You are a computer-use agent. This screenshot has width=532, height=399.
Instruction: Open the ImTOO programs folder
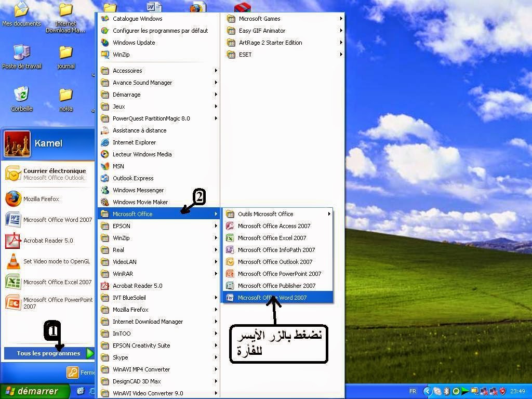click(159, 334)
